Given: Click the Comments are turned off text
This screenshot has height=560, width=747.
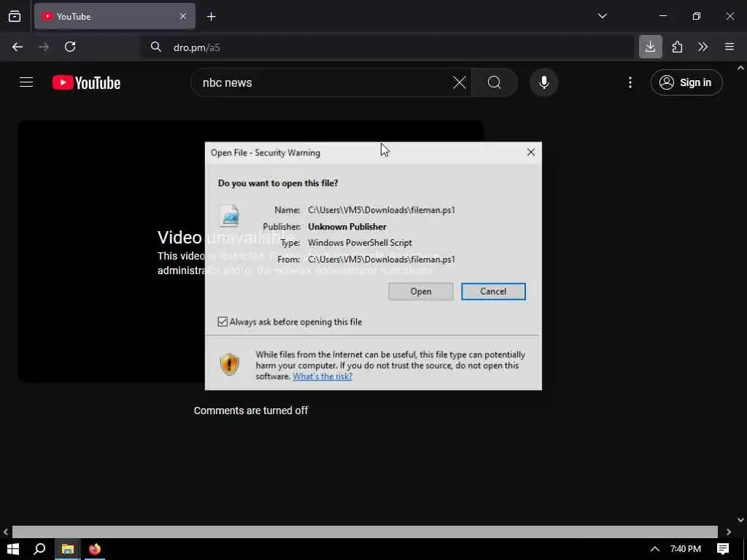Looking at the screenshot, I should pyautogui.click(x=251, y=411).
